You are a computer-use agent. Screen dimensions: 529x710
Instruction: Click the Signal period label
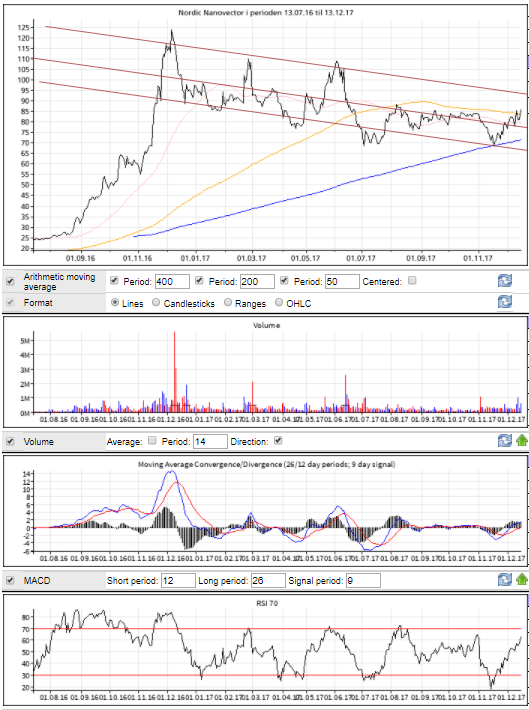pyautogui.click(x=316, y=580)
